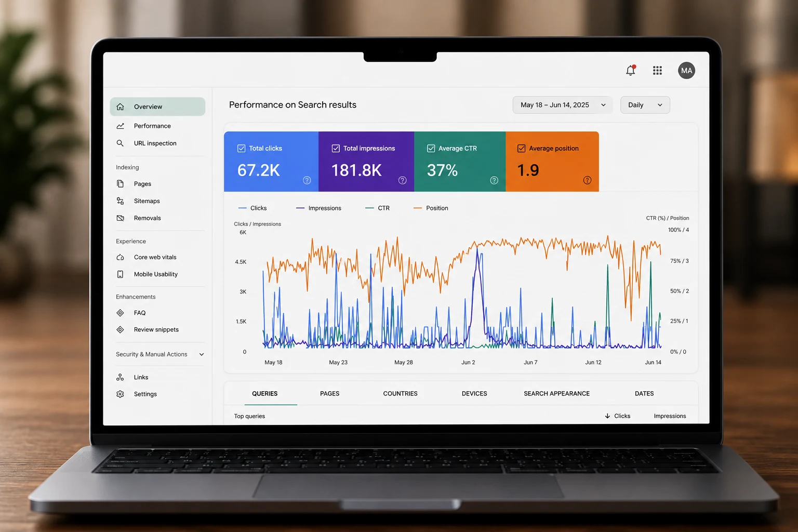Open help on Total clicks card
The height and width of the screenshot is (532, 798).
[307, 180]
